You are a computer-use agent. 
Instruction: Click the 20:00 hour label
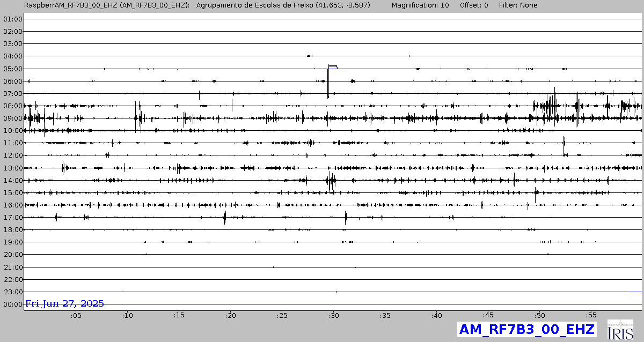click(12, 255)
